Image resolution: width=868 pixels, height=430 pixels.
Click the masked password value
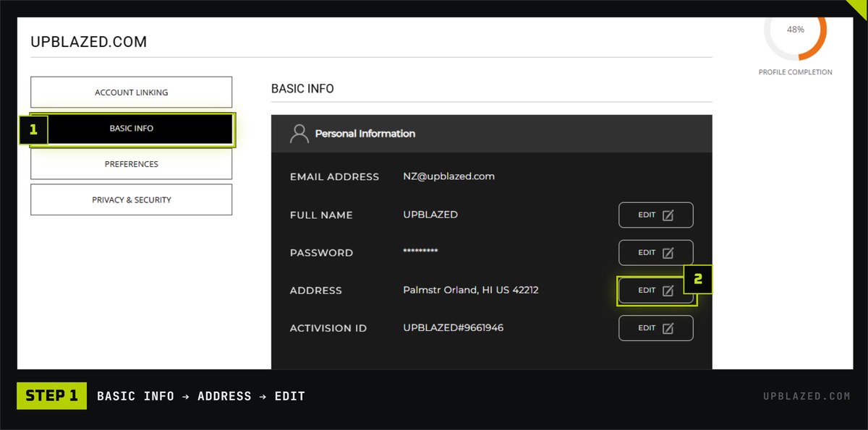pyautogui.click(x=420, y=251)
